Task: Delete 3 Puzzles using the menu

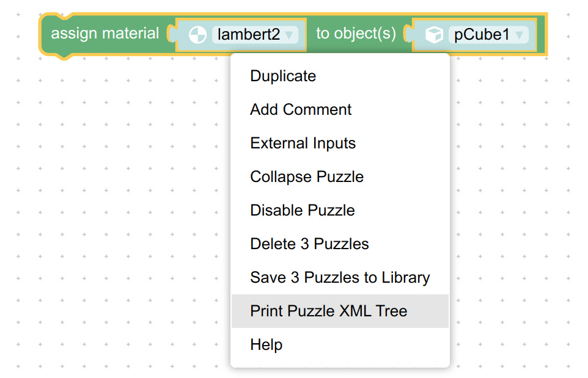Action: 309,244
